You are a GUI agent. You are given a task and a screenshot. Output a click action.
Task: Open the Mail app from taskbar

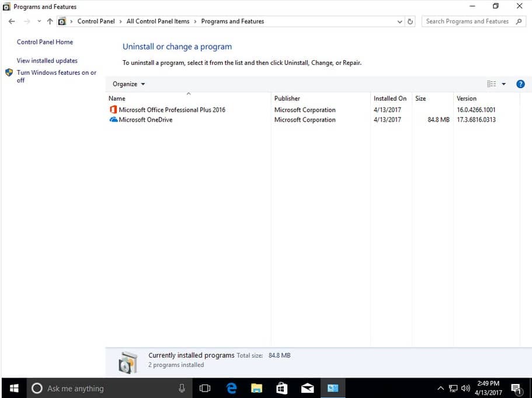point(307,388)
